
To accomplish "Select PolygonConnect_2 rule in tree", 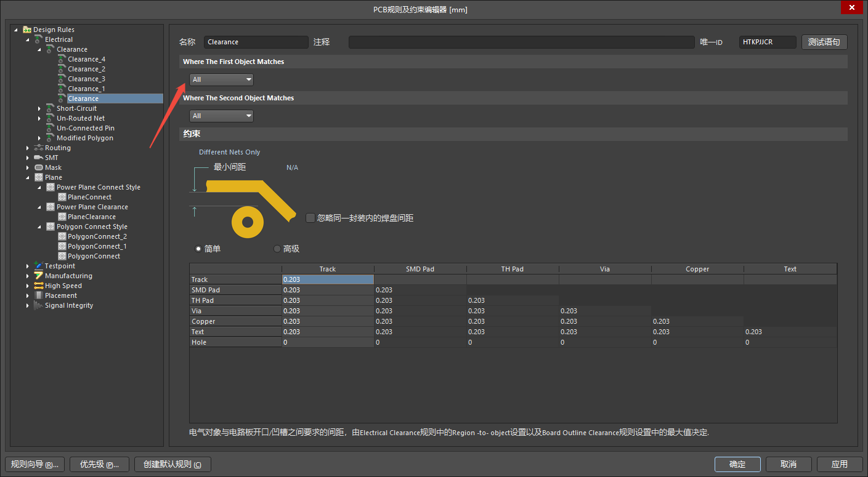I will click(x=97, y=236).
